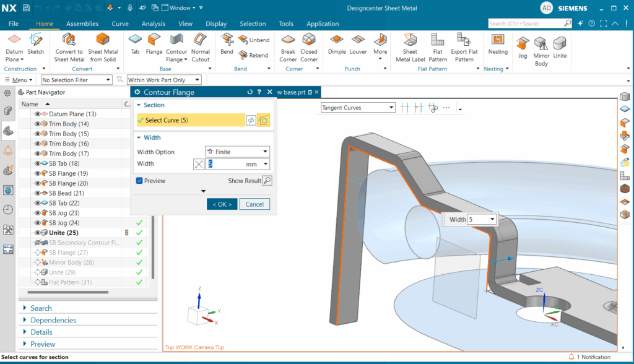
Task: Toggle visibility of Datum Plane (13)
Action: pyautogui.click(x=38, y=114)
